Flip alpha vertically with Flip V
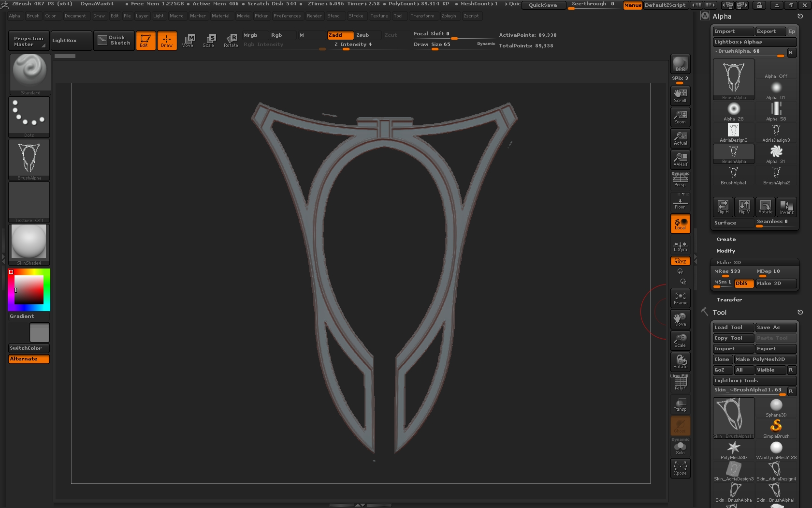Viewport: 812px width, 508px height. tap(744, 207)
